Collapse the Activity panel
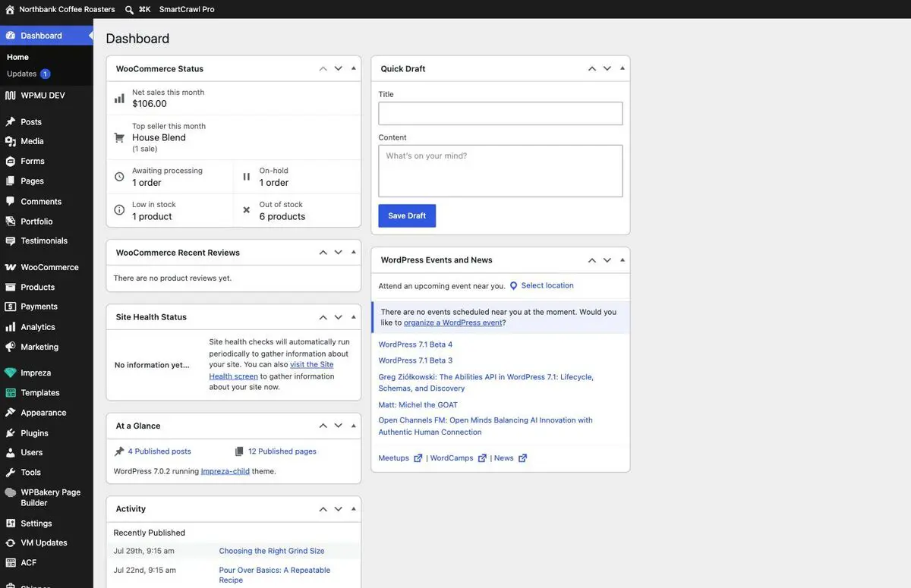911x588 pixels. click(x=354, y=508)
